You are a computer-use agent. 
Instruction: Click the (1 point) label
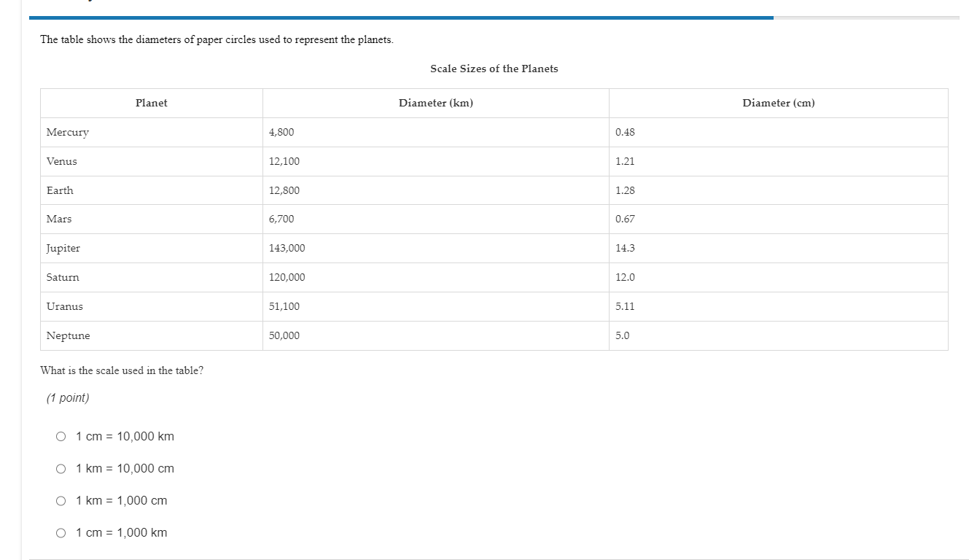point(68,398)
